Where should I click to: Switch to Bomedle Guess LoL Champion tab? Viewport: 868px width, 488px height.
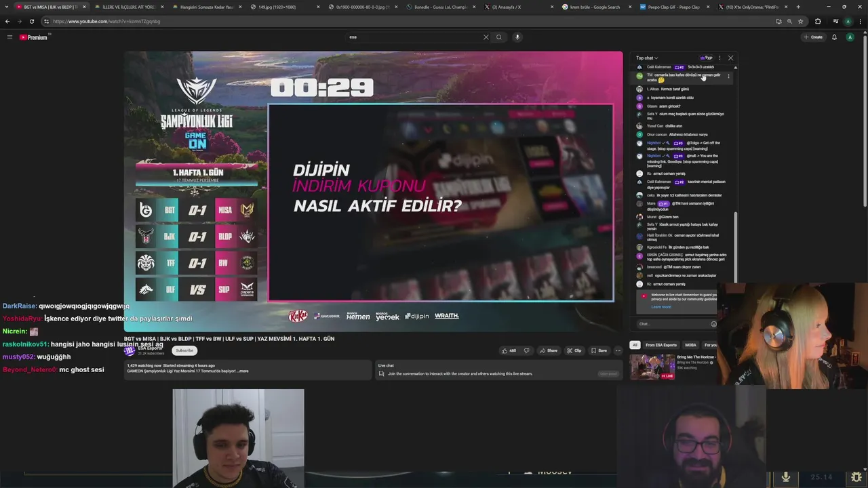[x=441, y=7]
